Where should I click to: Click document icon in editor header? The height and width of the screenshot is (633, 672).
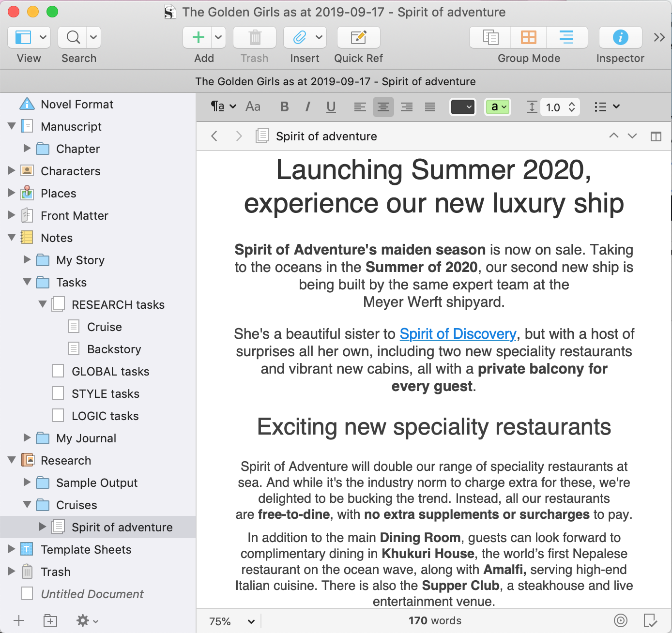pos(262,136)
